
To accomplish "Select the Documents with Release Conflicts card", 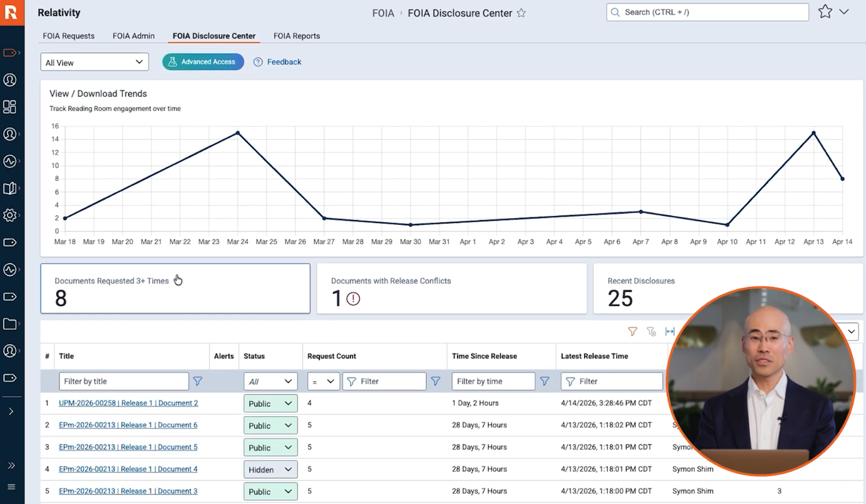I will tap(452, 288).
